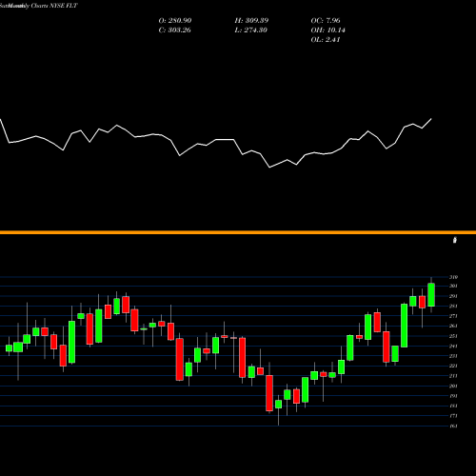
Task: Click the low value L: 274.30
Action: tap(250, 30)
